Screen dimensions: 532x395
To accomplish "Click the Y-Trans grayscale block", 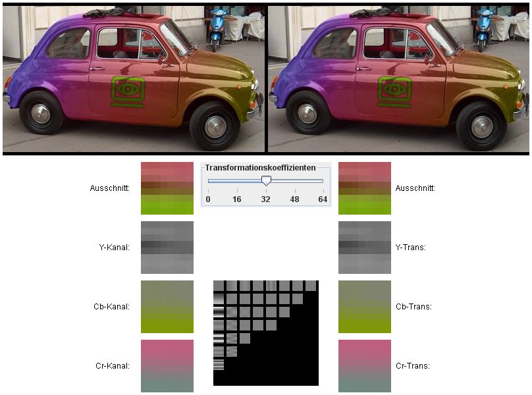I will click(x=365, y=248).
